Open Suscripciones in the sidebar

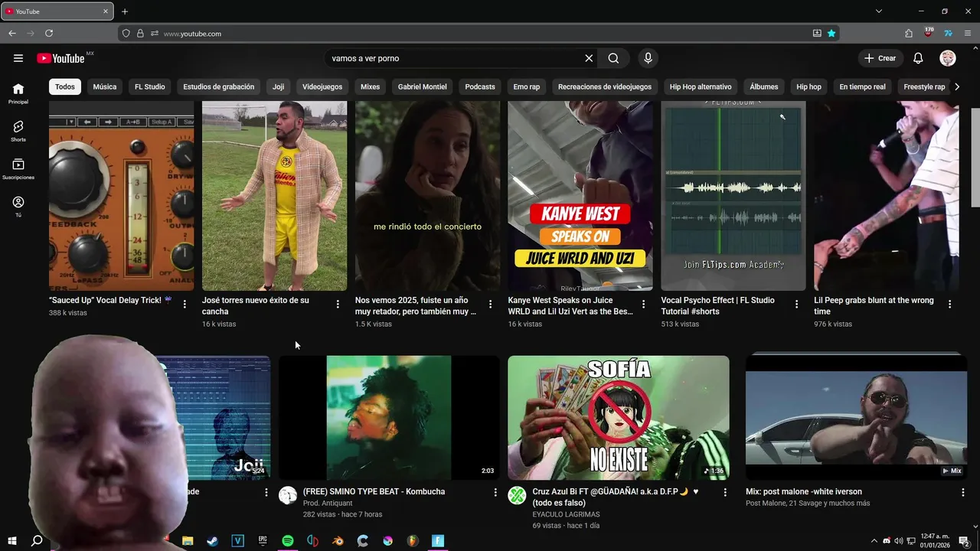[x=18, y=169]
